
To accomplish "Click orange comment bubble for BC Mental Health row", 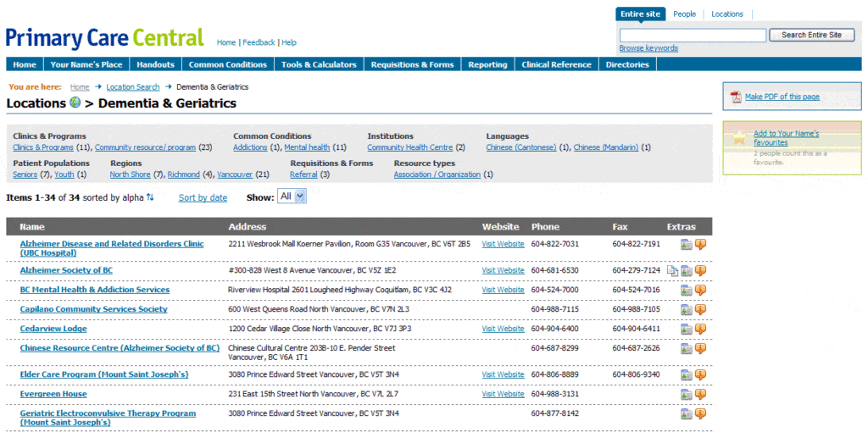I will pyautogui.click(x=700, y=290).
